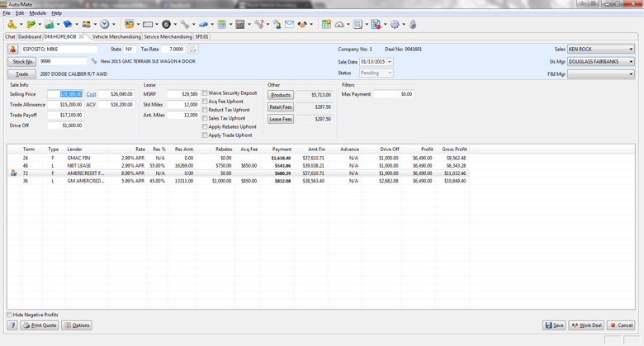Click the car icon in the toolbar
Image resolution: width=644 pixels, height=346 pixels.
coord(203,25)
